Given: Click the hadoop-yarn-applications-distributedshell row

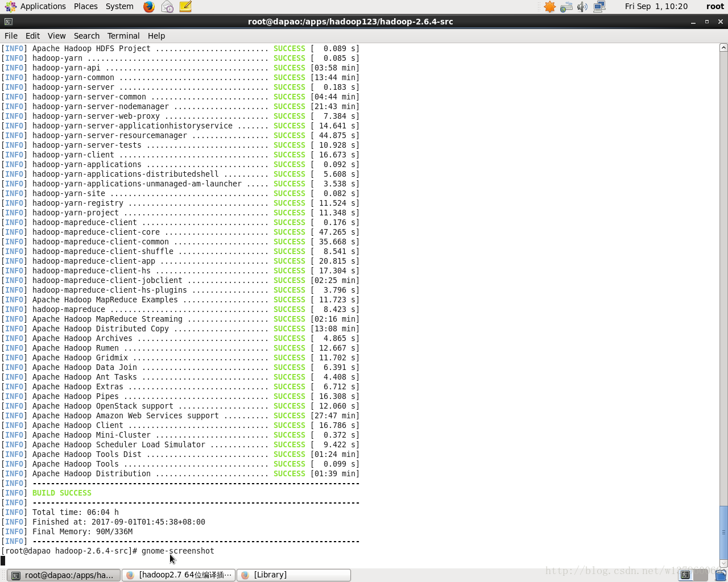Looking at the screenshot, I should tap(180, 174).
